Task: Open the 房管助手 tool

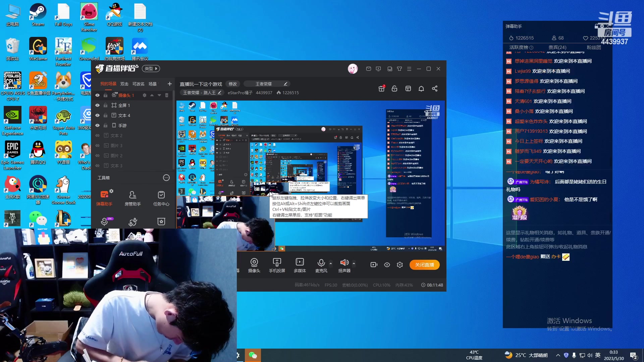Action: 133,198
